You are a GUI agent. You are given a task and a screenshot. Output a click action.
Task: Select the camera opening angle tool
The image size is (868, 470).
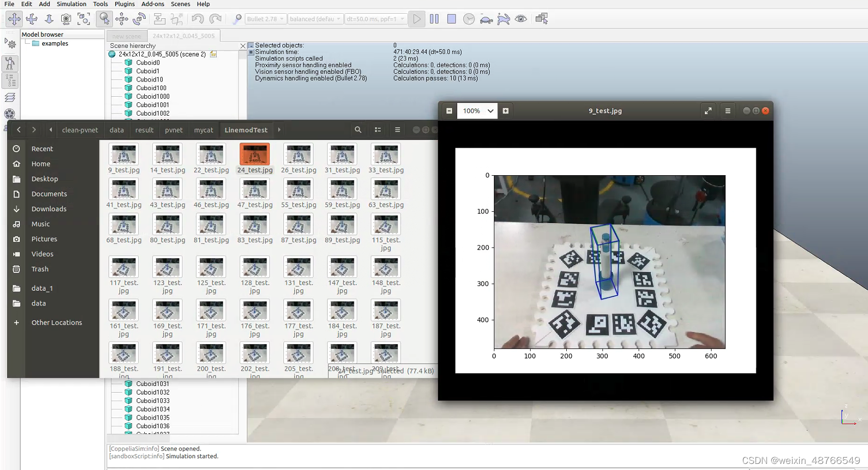point(66,19)
